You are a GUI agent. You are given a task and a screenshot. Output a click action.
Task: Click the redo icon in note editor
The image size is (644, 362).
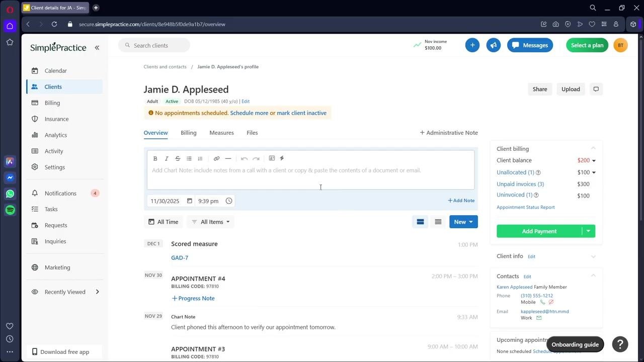coord(256,158)
